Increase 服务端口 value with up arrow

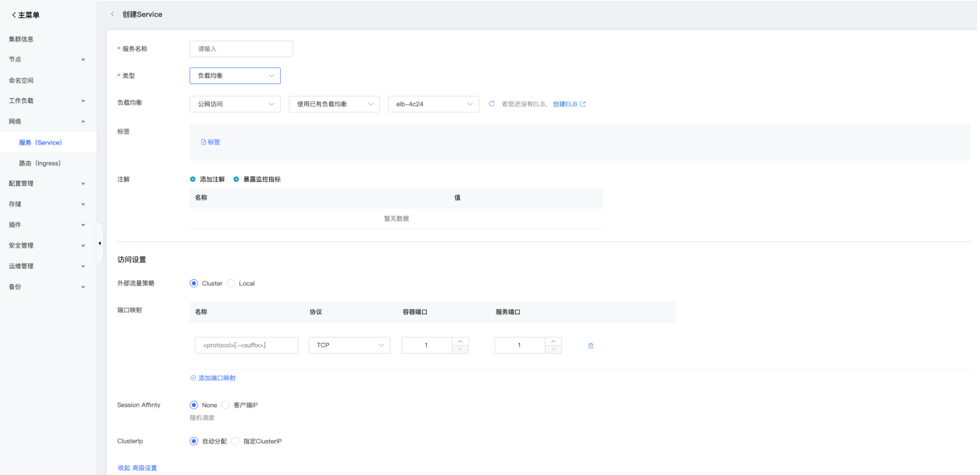pyautogui.click(x=553, y=342)
